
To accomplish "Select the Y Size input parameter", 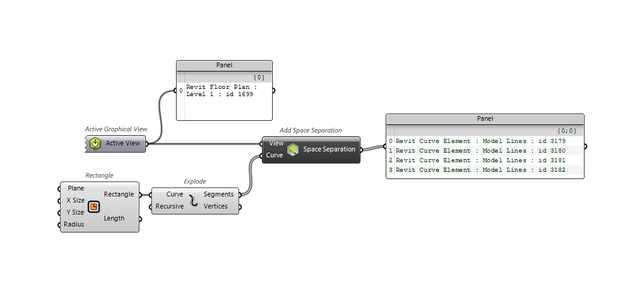I will 75,212.
